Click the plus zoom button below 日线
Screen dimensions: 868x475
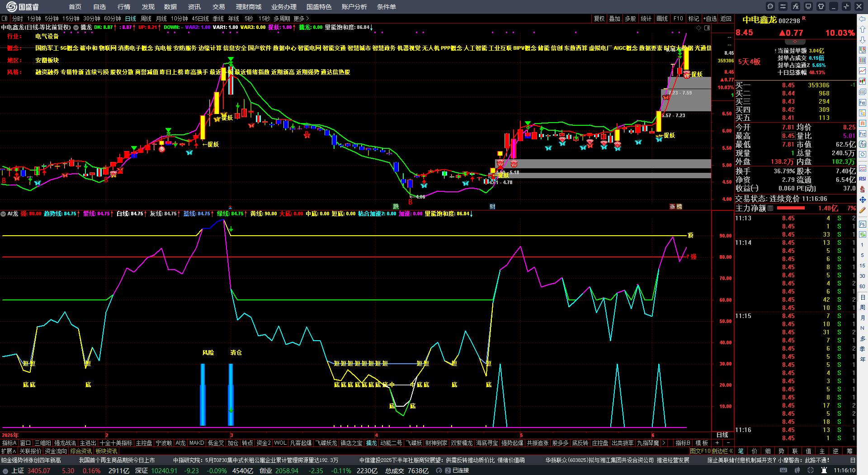pyautogui.click(x=717, y=443)
